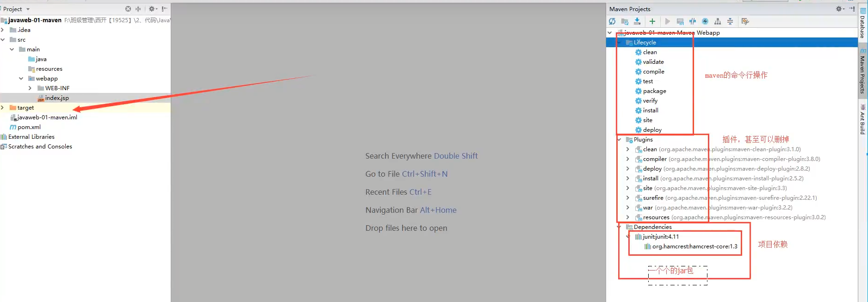Select the site lifecycle goal

(644, 120)
